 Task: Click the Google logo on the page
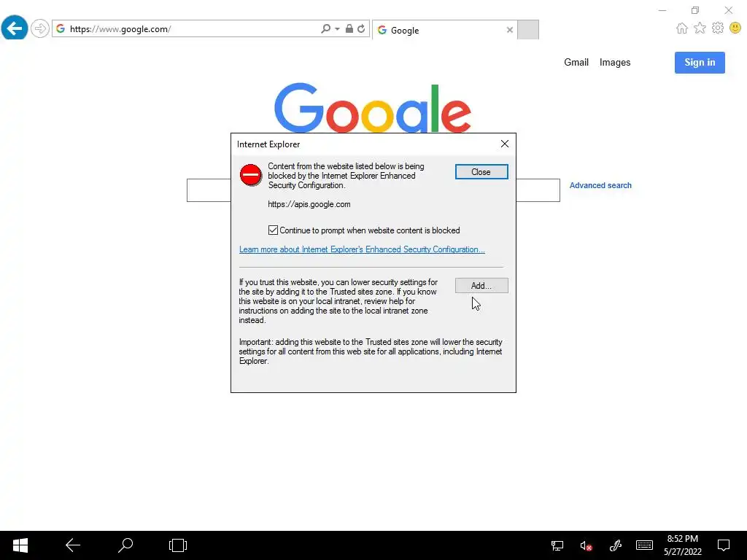point(373,108)
